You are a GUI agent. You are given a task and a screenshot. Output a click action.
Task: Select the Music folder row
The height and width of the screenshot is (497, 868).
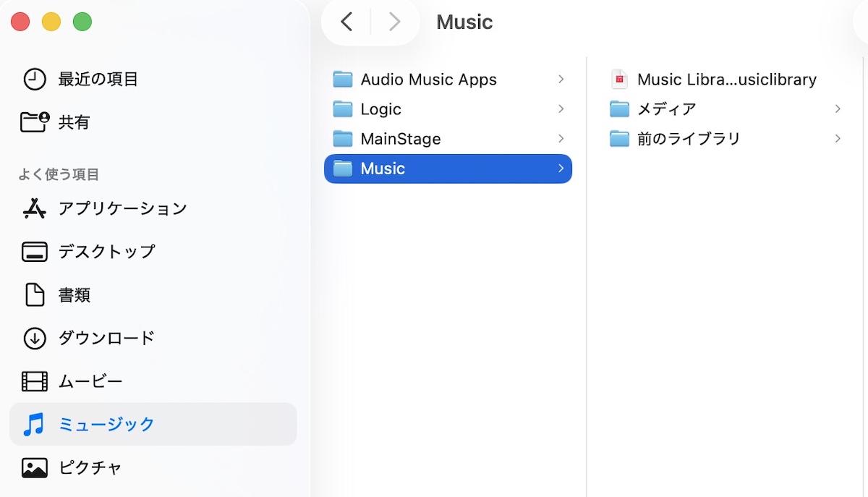click(x=447, y=169)
